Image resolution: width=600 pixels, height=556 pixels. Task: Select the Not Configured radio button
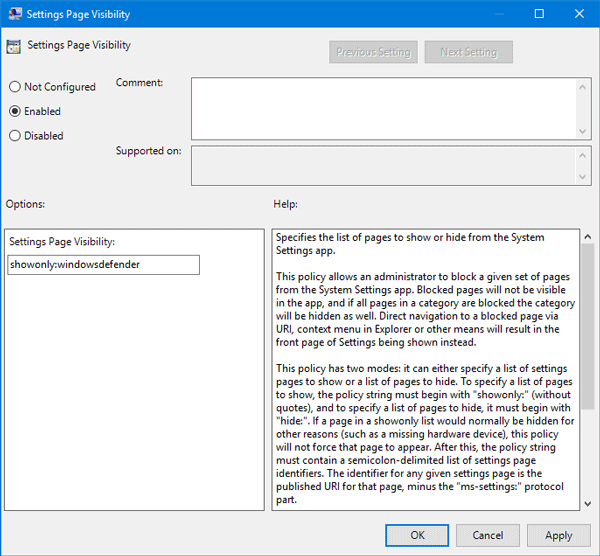point(15,88)
